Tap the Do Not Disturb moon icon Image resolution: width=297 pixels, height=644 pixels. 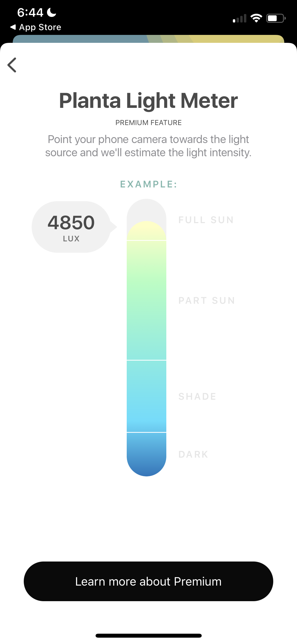(x=52, y=12)
